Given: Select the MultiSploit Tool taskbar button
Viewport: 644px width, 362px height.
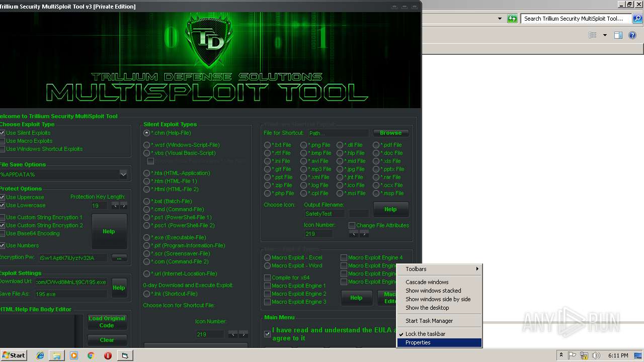Looking at the screenshot, I should click(x=125, y=355).
